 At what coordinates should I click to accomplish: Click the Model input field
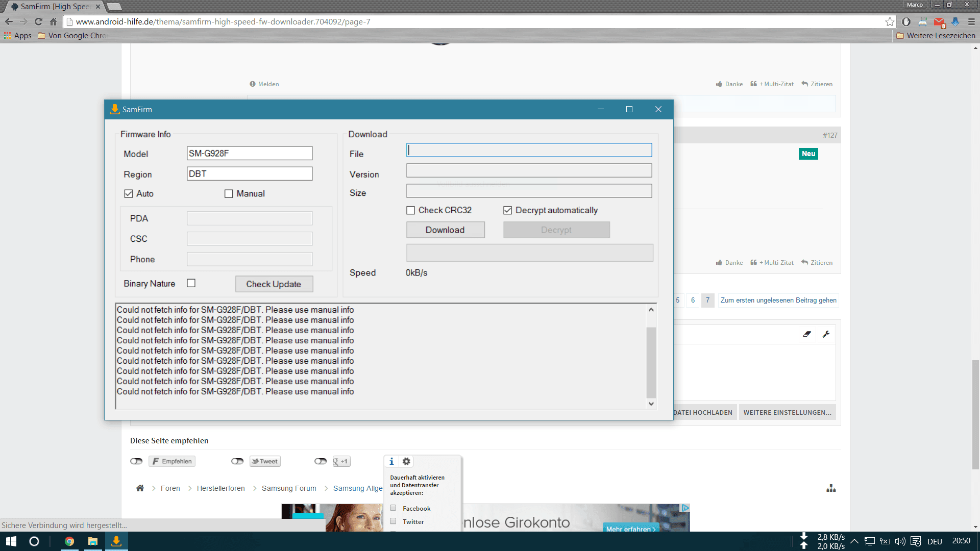point(250,154)
